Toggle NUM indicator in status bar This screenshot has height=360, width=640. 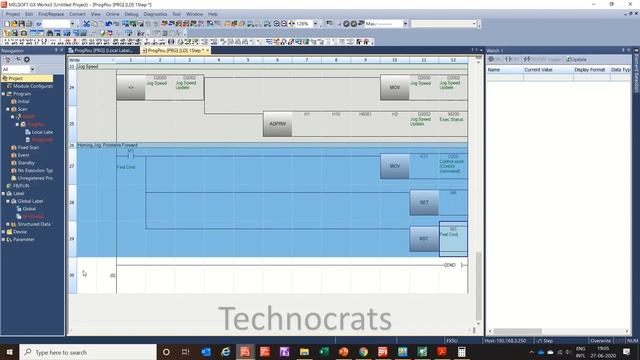633,340
